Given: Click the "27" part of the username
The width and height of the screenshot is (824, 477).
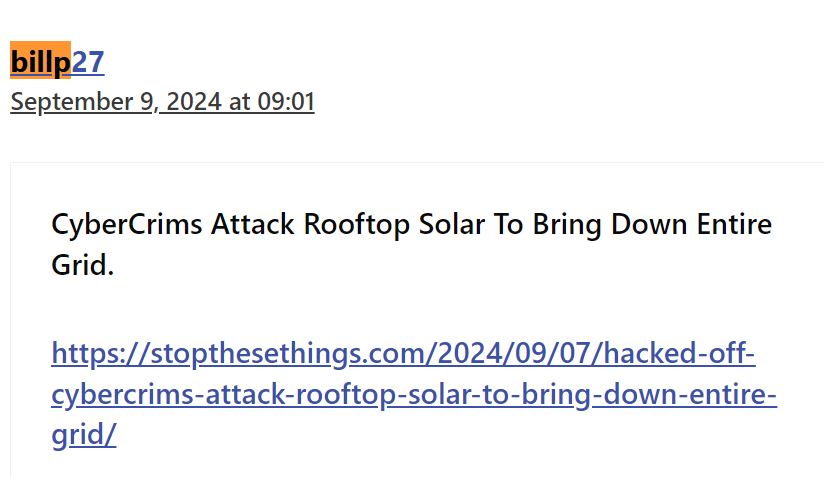Looking at the screenshot, I should click(x=88, y=62).
